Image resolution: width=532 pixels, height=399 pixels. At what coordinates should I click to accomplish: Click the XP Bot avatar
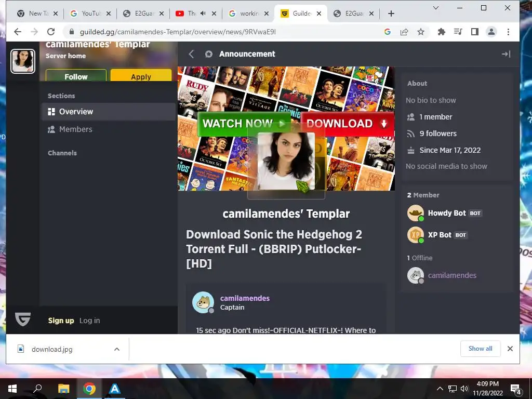point(416,235)
